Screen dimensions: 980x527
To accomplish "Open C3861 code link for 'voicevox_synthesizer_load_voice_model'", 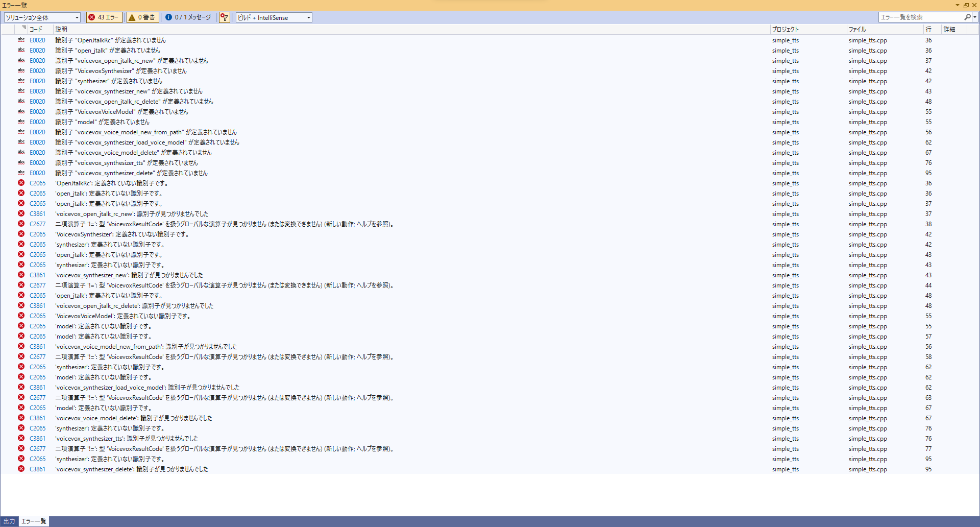I will [x=37, y=387].
